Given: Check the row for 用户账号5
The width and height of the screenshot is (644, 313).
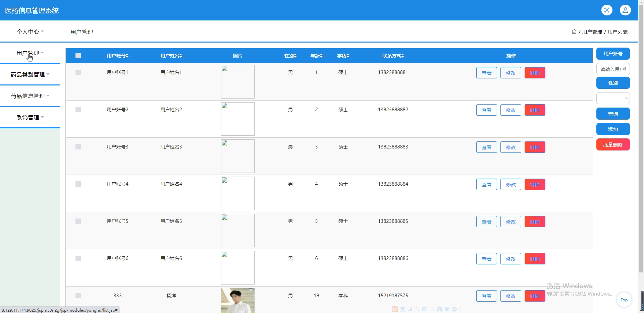Looking at the screenshot, I should pyautogui.click(x=78, y=221).
